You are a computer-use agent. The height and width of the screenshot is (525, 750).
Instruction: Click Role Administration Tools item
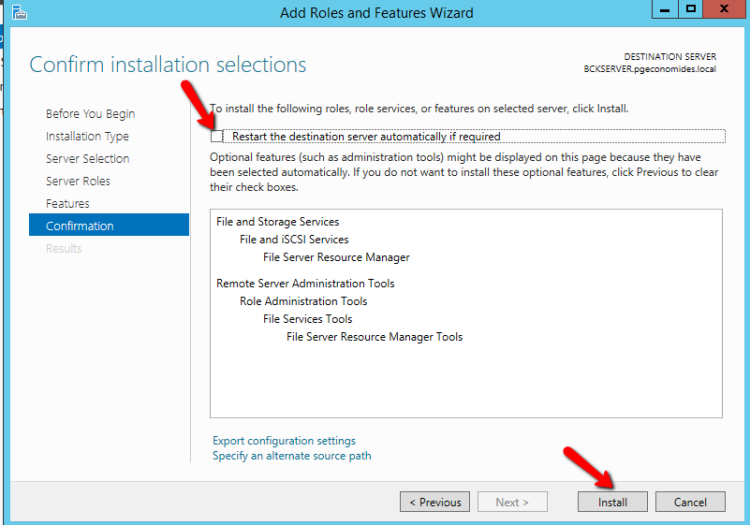[303, 302]
